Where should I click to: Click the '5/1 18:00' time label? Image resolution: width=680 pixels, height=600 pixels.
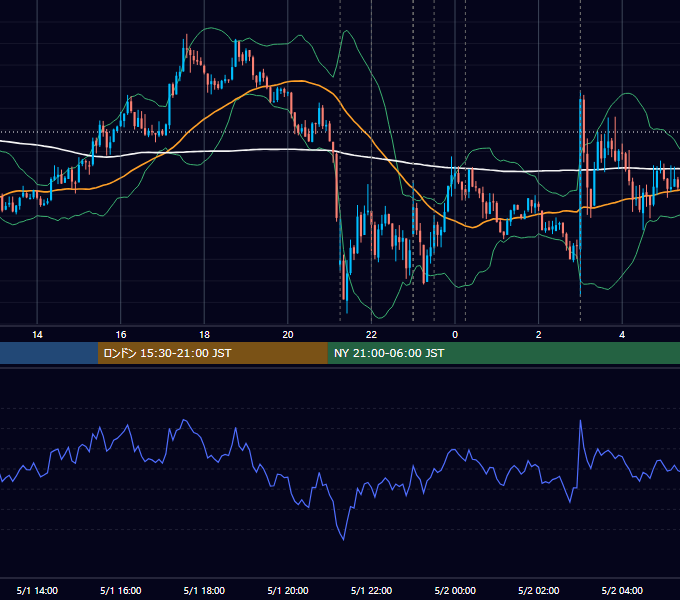click(204, 590)
